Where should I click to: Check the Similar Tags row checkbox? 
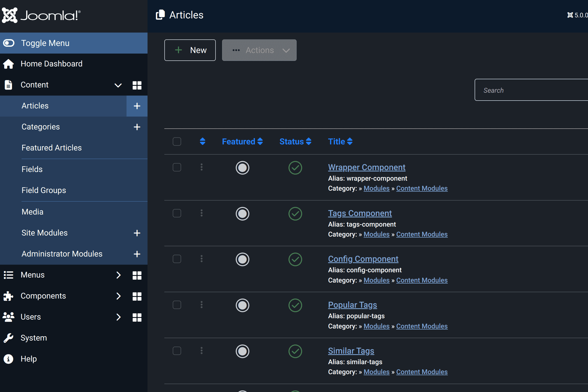coord(177,351)
